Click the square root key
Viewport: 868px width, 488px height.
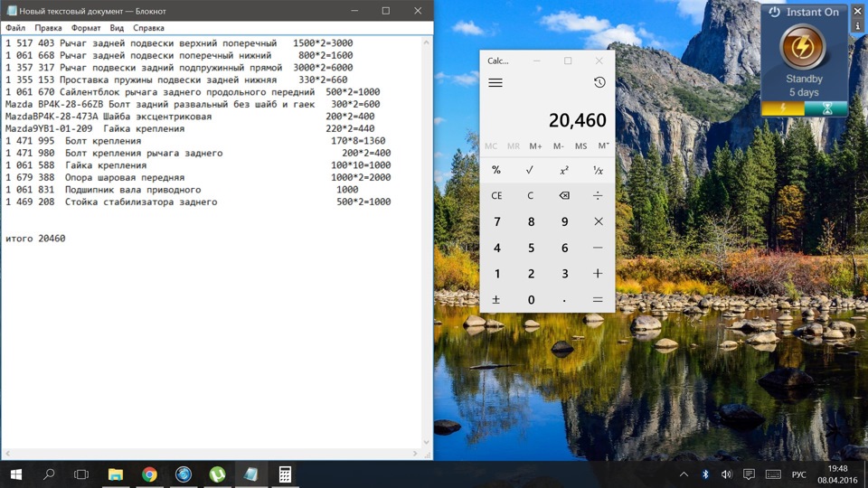point(531,170)
